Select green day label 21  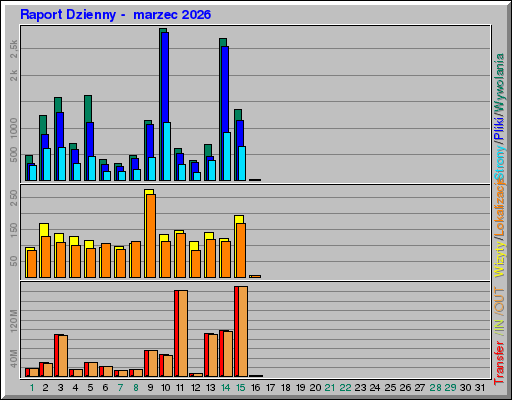point(330,388)
